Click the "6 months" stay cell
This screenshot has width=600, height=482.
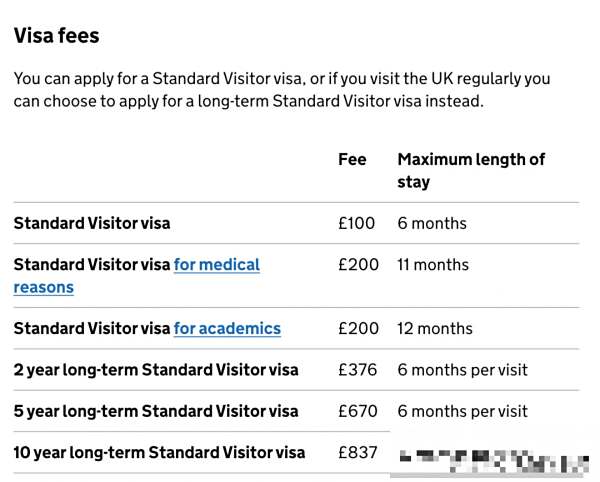pos(432,223)
